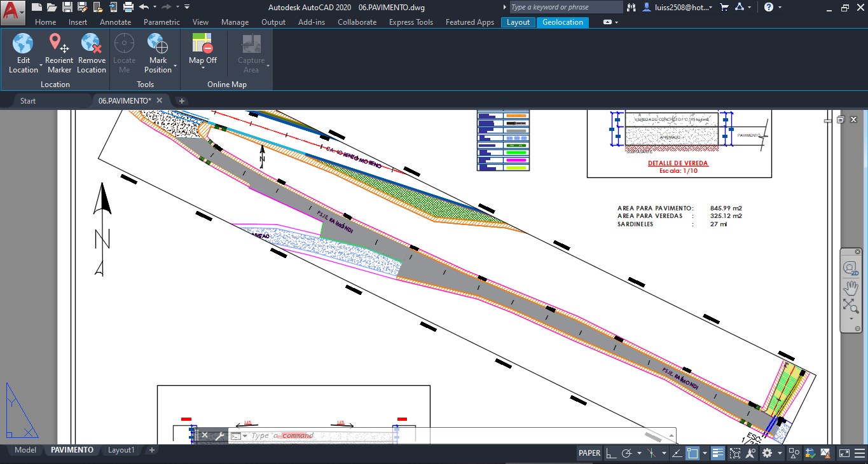Click the Autodesk connect triangle icon
This screenshot has height=464, width=868.
740,7
